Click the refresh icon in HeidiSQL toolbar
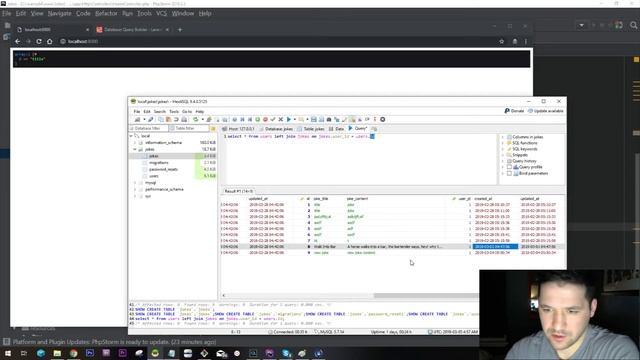This screenshot has width=640, height=360. click(196, 120)
